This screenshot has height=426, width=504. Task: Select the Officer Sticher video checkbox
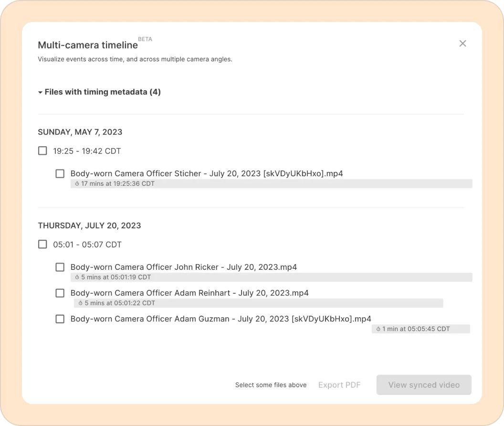pyautogui.click(x=60, y=173)
